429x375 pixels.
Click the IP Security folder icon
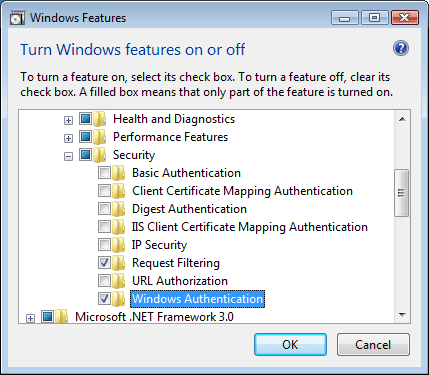coord(118,245)
